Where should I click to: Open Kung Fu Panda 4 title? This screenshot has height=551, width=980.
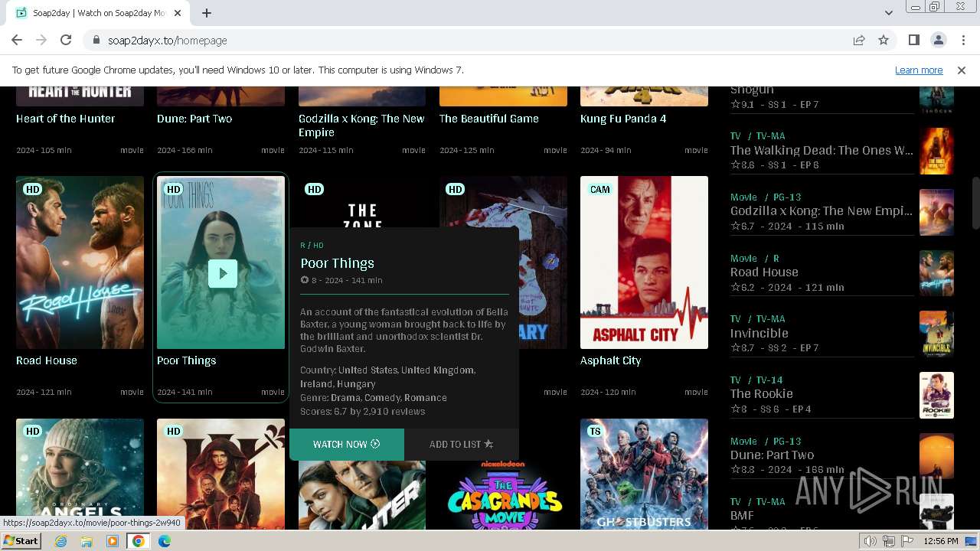pyautogui.click(x=623, y=119)
